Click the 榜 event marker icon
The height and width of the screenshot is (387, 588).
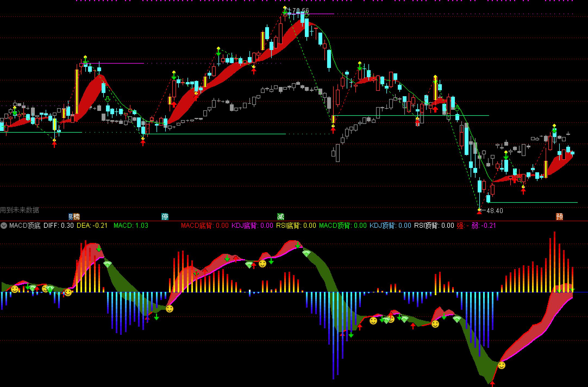click(77, 217)
